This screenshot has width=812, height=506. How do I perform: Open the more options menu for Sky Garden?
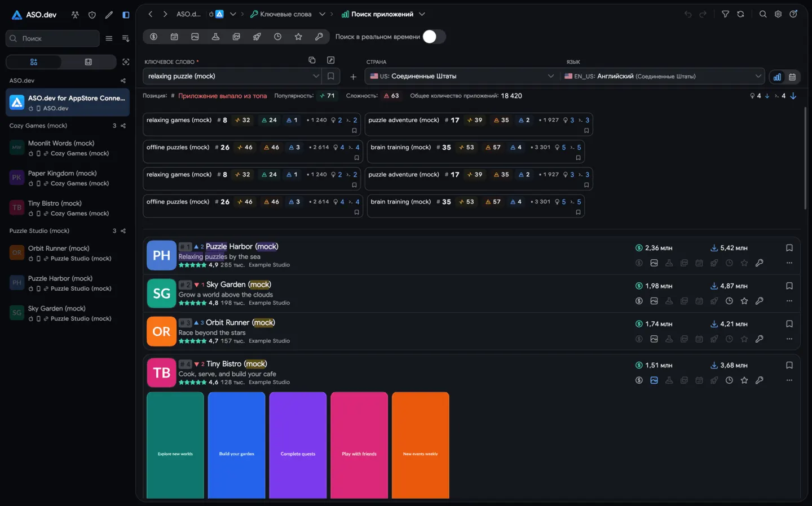tap(789, 301)
